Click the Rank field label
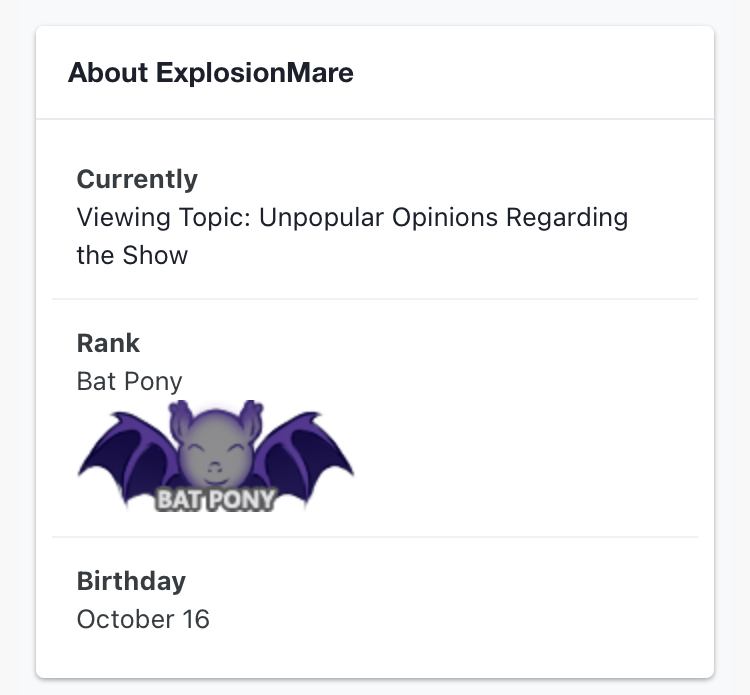The height and width of the screenshot is (695, 750). (x=108, y=343)
